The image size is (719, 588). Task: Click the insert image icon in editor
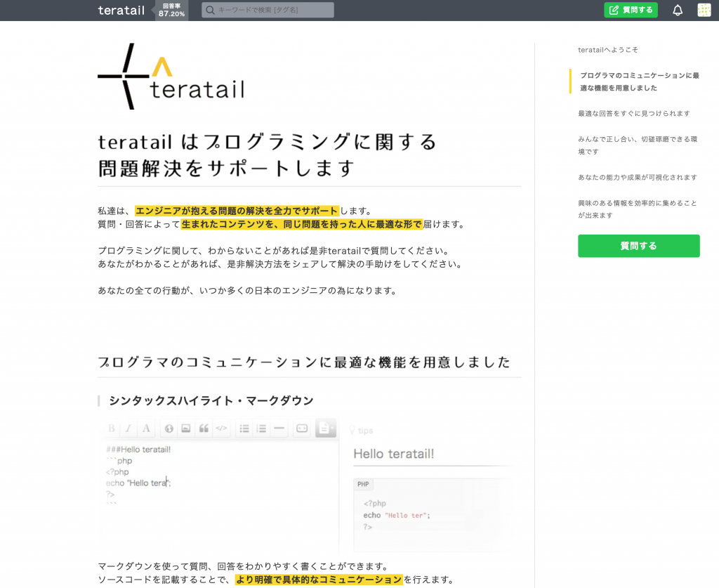coord(186,428)
